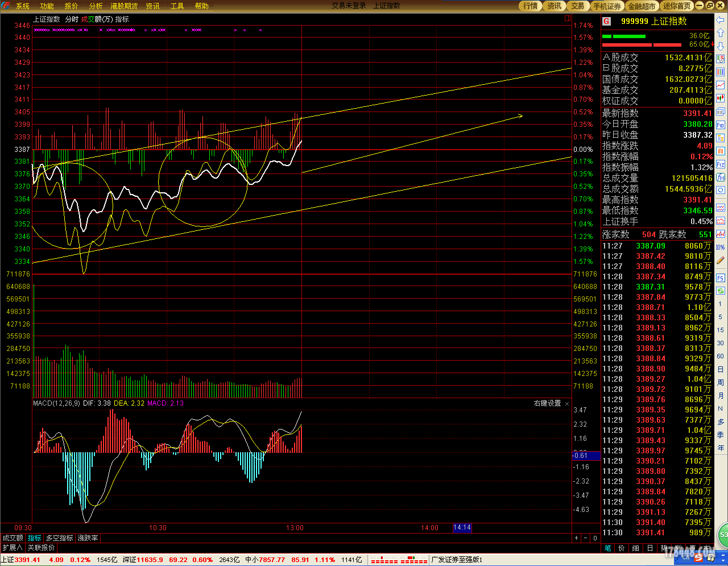728x566 pixels.
Task: Select monthly '月' period in right sidebar
Action: (721, 395)
